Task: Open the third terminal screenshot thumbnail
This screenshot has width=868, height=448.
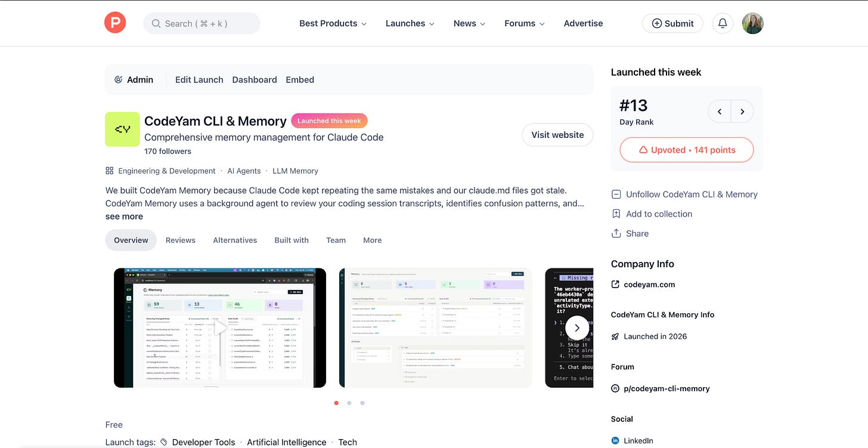Action: click(569, 327)
